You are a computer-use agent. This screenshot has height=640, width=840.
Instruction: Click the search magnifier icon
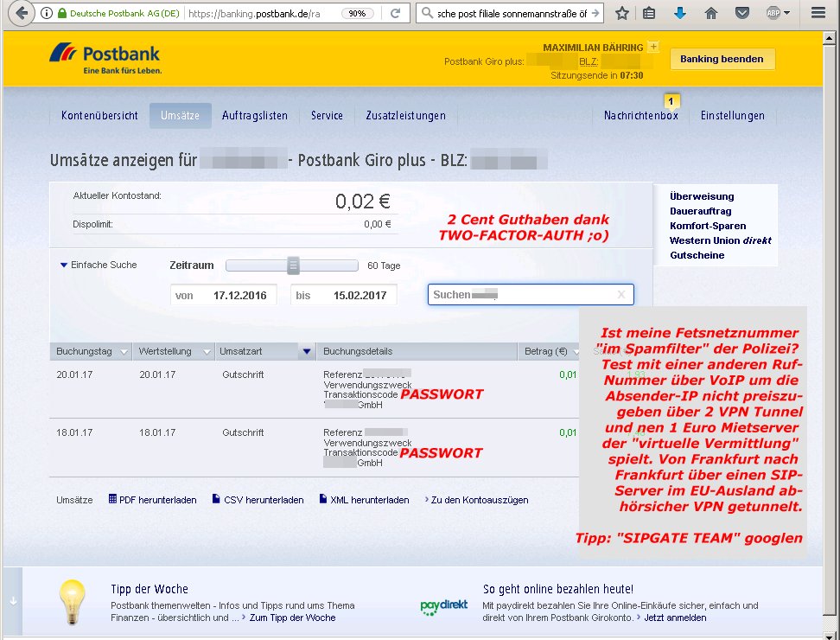(427, 13)
